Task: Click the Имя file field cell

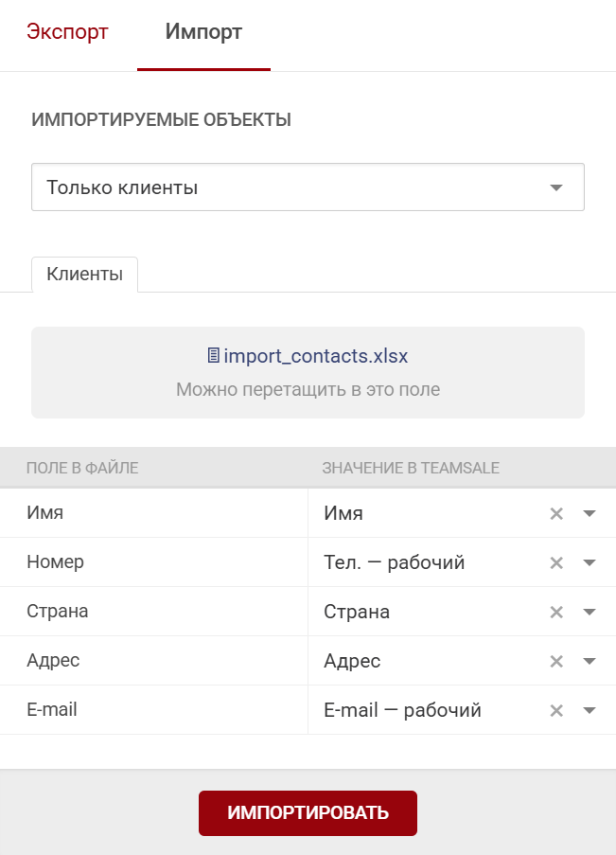Action: tap(153, 513)
